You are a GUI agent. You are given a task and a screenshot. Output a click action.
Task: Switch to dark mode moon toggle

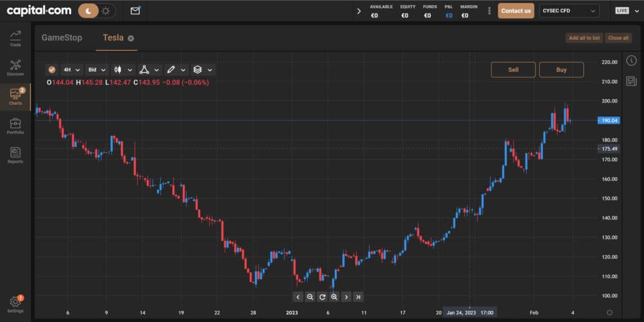tap(88, 11)
